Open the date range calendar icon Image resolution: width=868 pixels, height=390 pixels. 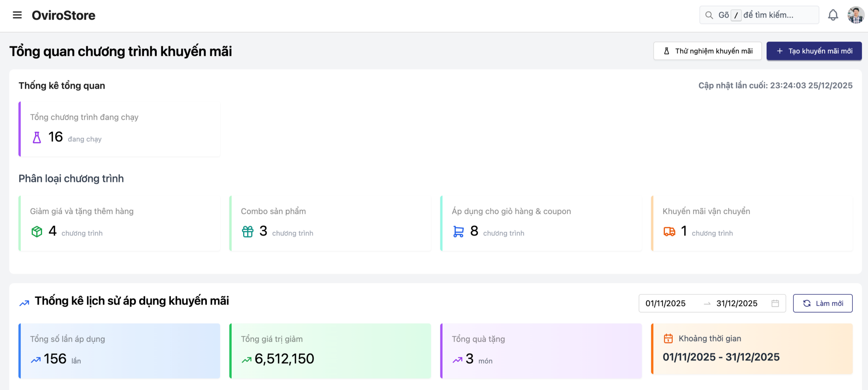(775, 303)
